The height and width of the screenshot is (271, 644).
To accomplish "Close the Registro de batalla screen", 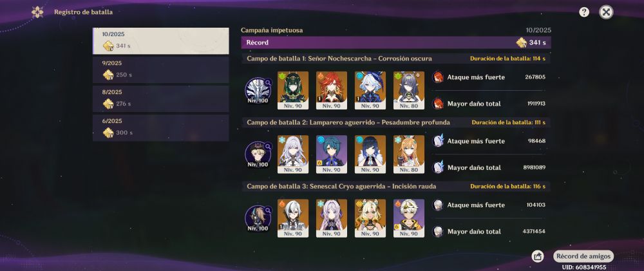I will [606, 12].
